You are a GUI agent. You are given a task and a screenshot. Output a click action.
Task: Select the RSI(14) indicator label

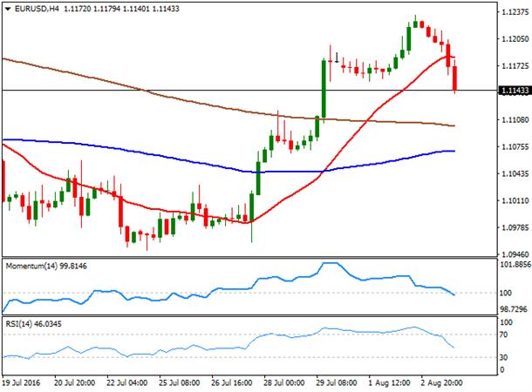pyautogui.click(x=34, y=324)
